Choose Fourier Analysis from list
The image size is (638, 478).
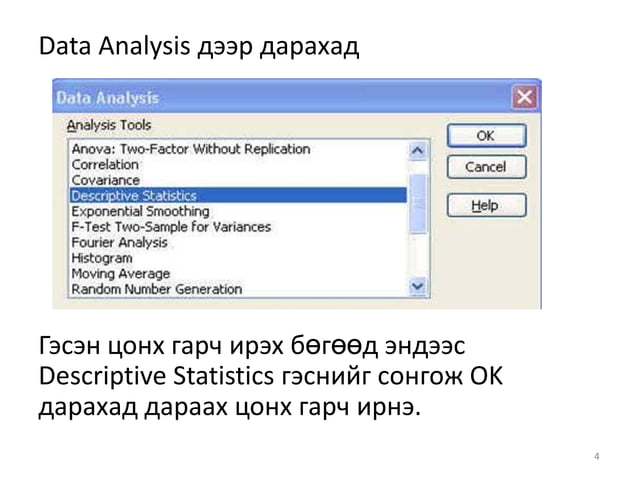click(x=238, y=242)
